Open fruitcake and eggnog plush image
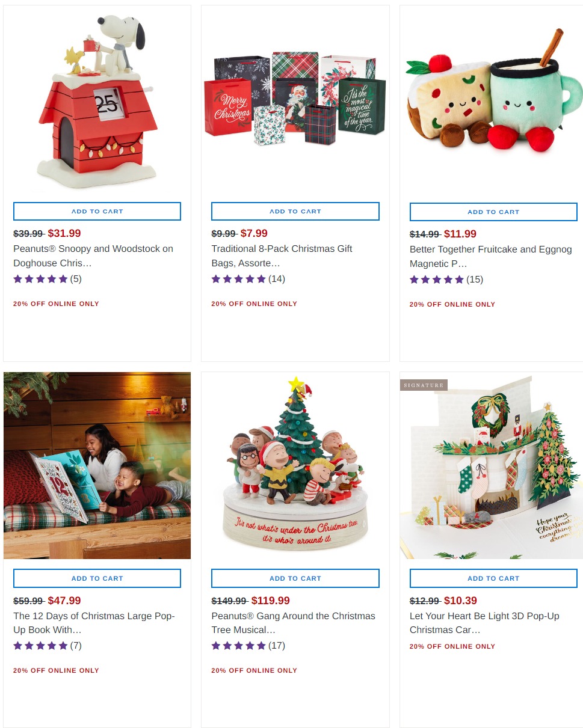Viewport: 583px width, 728px height. [493, 99]
